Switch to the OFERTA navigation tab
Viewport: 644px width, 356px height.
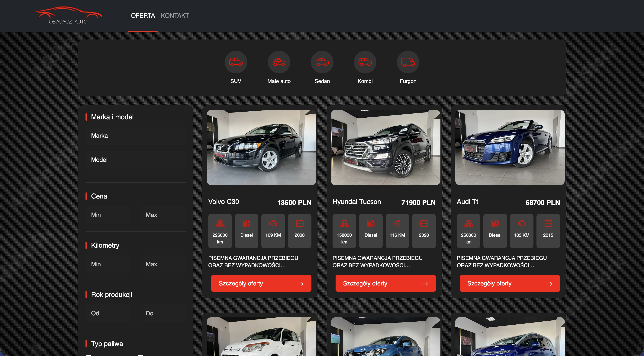143,15
